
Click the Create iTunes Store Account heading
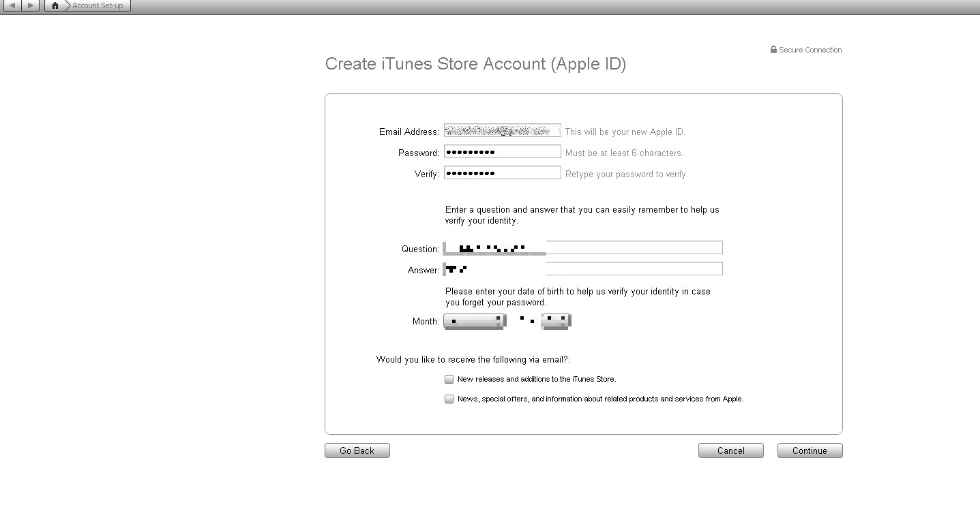coord(475,64)
